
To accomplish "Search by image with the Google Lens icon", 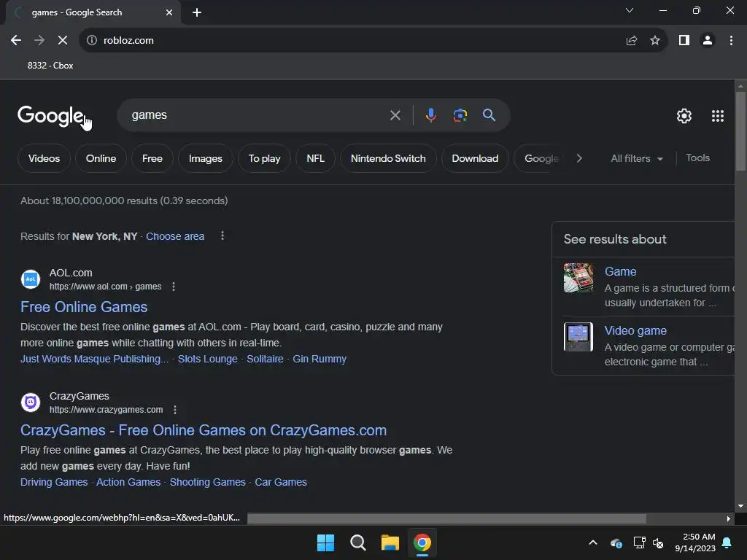I will (460, 115).
